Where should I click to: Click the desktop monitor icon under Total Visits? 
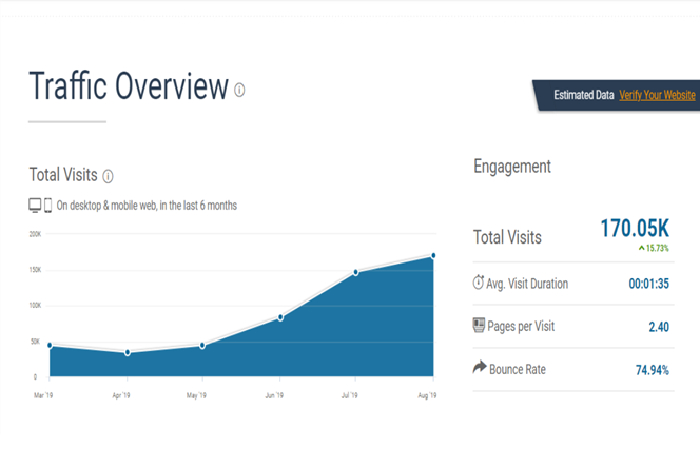pyautogui.click(x=35, y=205)
